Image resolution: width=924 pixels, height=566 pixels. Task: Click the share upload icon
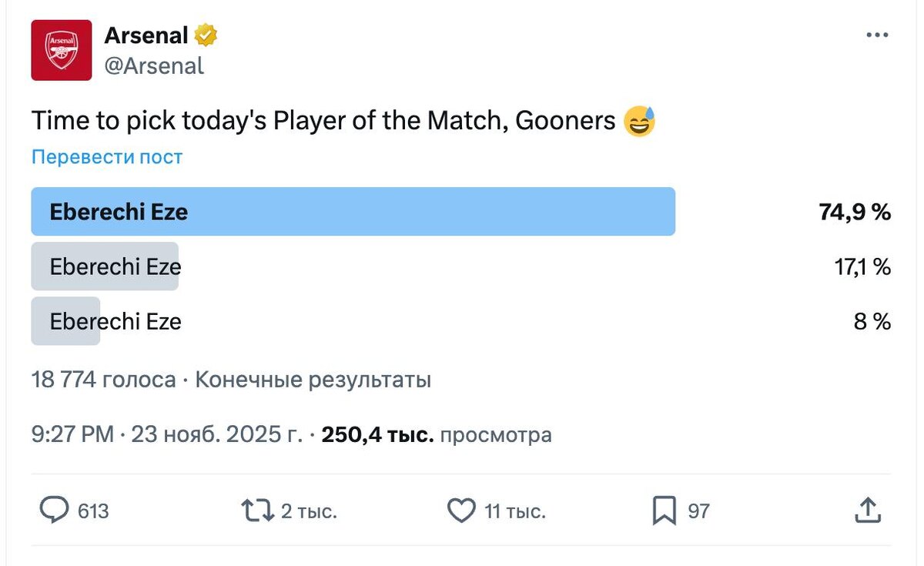[x=868, y=510]
